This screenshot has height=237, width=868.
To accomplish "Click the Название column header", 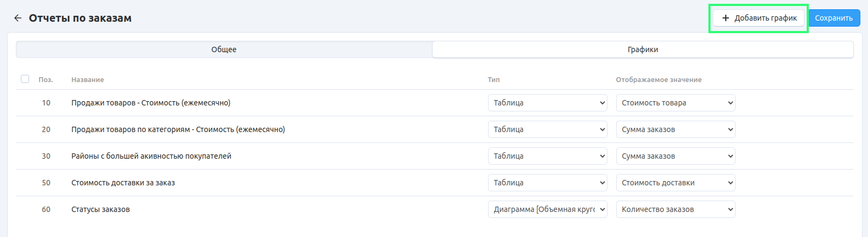I will (87, 80).
